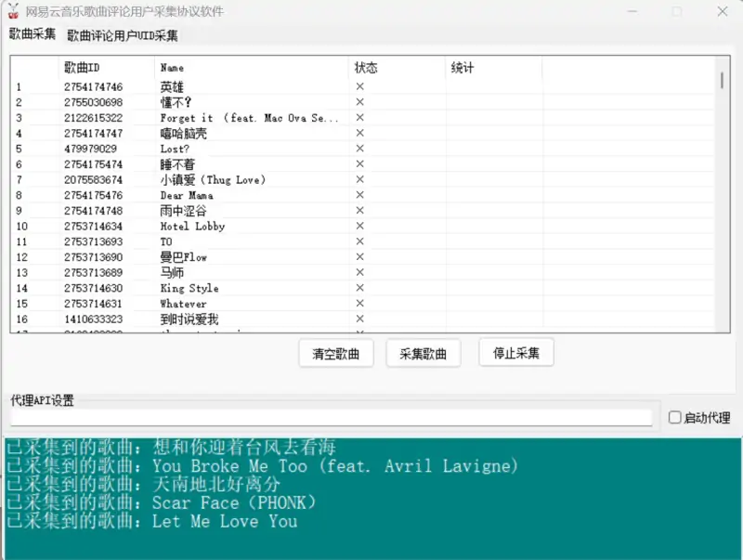Click the status X icon for Hotel Lobby
Image resolution: width=743 pixels, height=560 pixels.
coord(360,226)
